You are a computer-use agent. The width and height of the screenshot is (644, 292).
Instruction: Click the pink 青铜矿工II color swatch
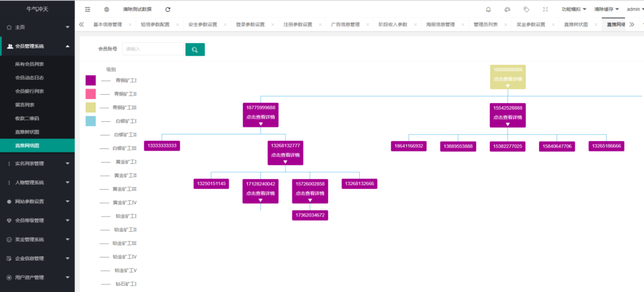91,94
